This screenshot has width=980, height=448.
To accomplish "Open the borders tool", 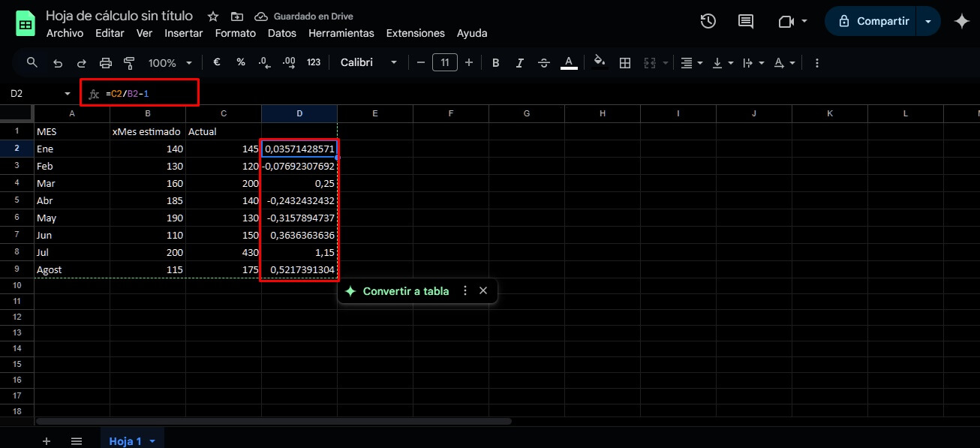I will pos(624,63).
